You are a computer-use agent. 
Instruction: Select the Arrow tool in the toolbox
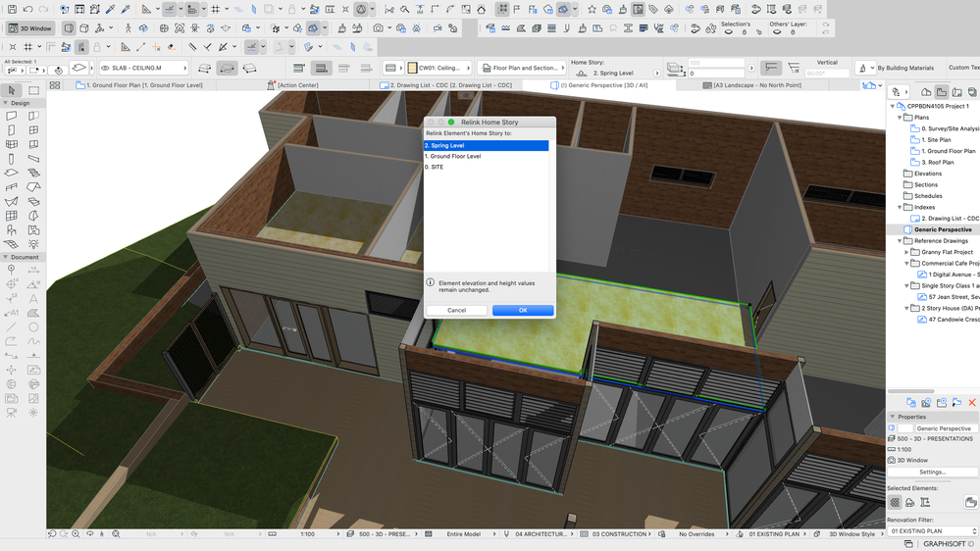pos(12,90)
